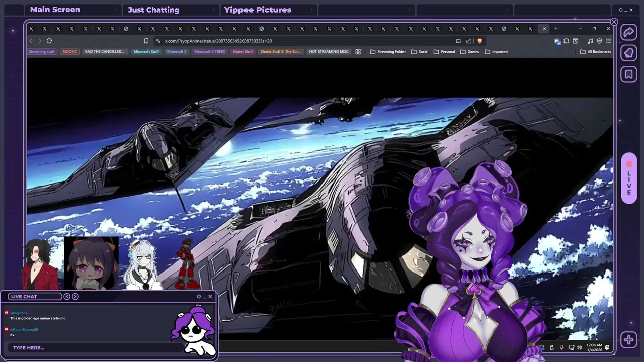The width and height of the screenshot is (644, 362).
Task: Click the overlay share arrow icon
Action: 629,32
